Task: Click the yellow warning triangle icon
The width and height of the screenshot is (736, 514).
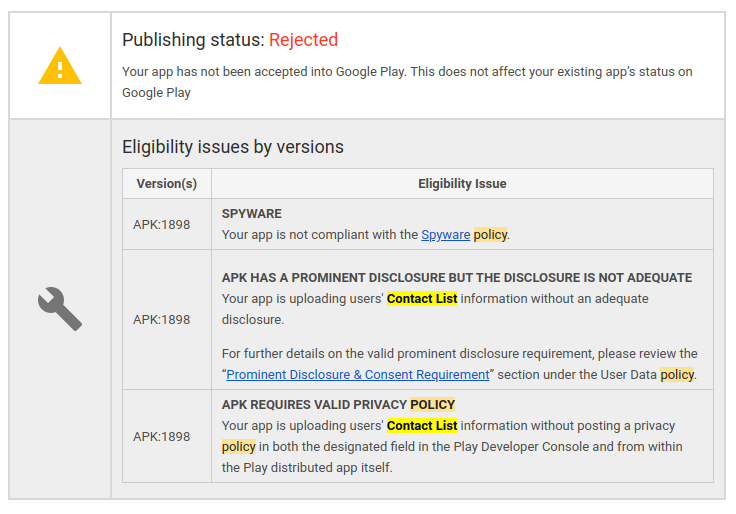Action: 60,66
